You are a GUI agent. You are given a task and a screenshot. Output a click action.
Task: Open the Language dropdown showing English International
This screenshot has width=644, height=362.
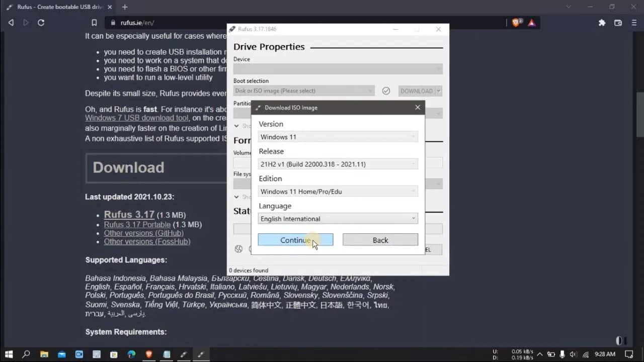point(338,218)
